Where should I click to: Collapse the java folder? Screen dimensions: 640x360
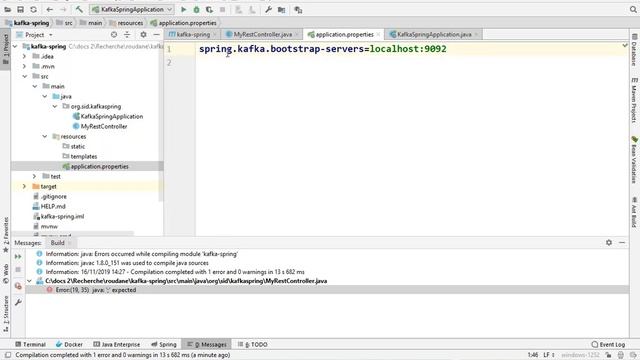44,96
